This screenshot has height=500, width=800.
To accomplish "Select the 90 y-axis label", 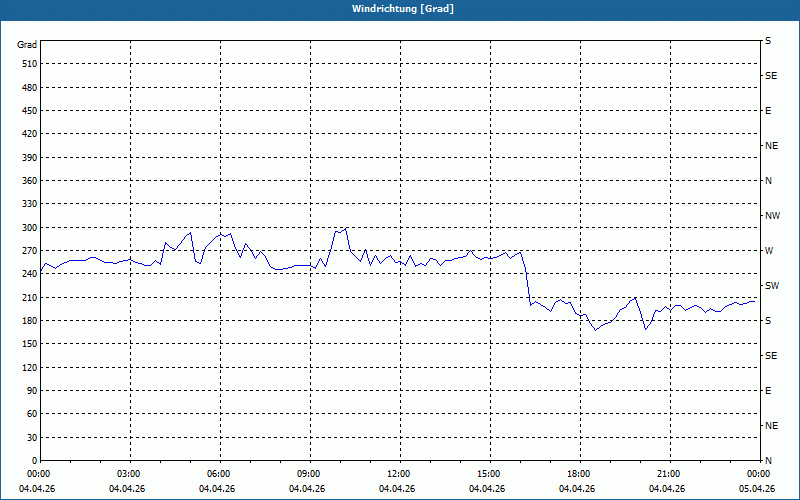I will pyautogui.click(x=32, y=391).
